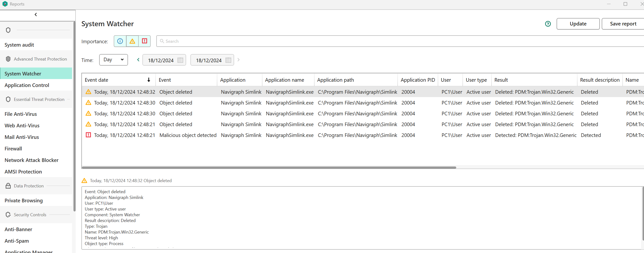
Task: Select the 'Today, 18/12/2024 12:48:32' event date cell
Action: [x=124, y=92]
